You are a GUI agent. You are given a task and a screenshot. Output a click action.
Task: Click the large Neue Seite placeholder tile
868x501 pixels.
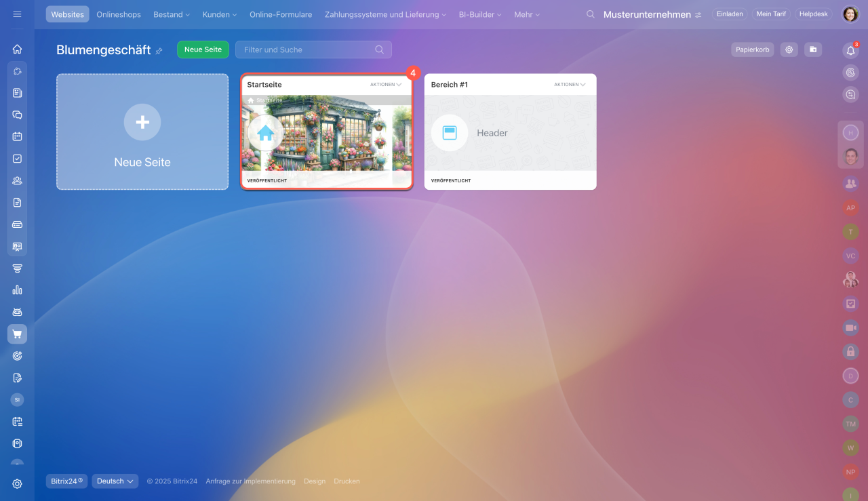coord(142,132)
